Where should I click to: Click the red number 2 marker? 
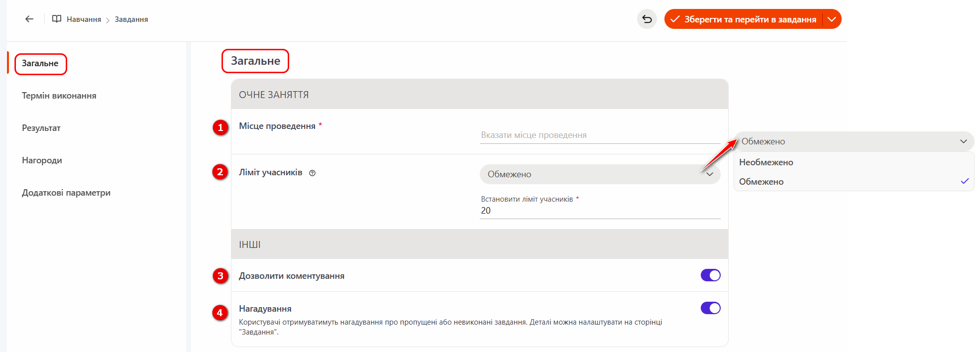[220, 172]
